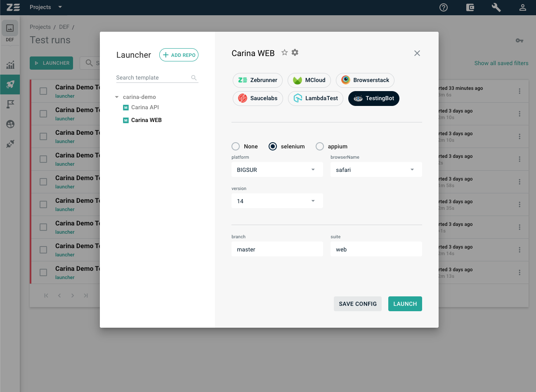Select the LambdaTest provider chip
This screenshot has height=392, width=536.
tap(316, 99)
